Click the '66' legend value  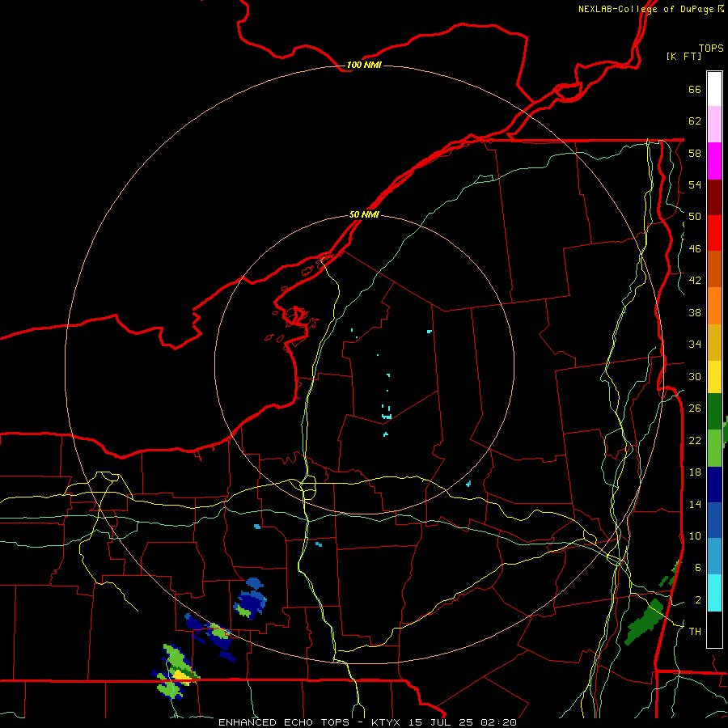pyautogui.click(x=695, y=89)
